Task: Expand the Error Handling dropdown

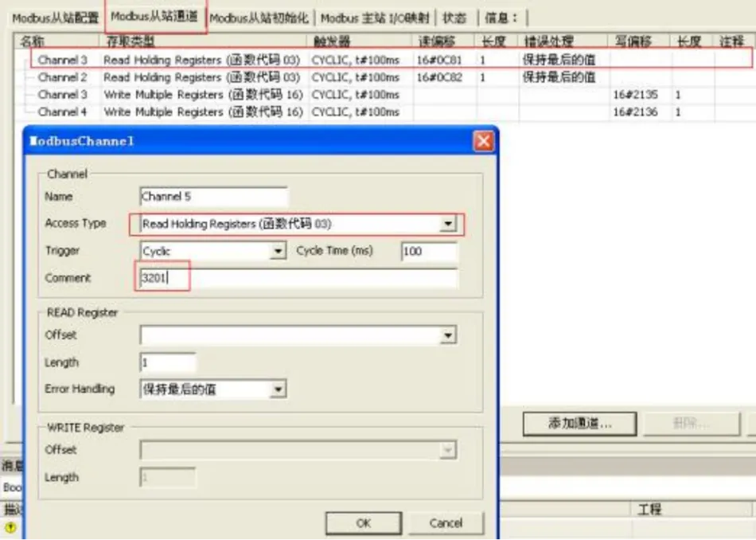Action: (278, 389)
